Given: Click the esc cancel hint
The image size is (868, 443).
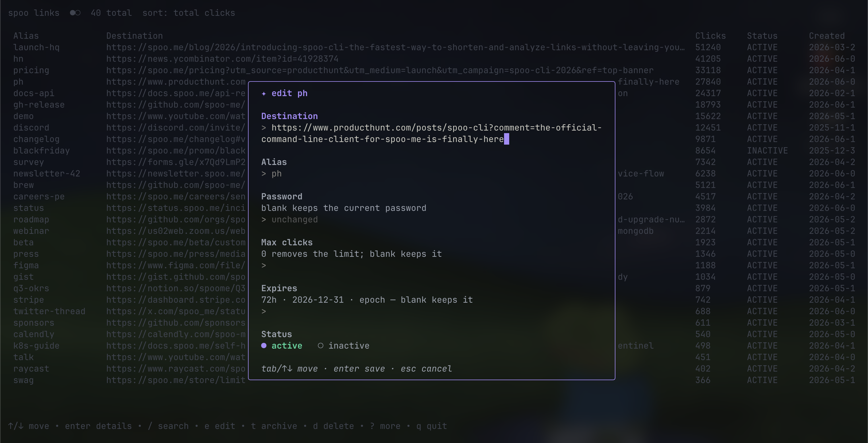Looking at the screenshot, I should pyautogui.click(x=426, y=369).
